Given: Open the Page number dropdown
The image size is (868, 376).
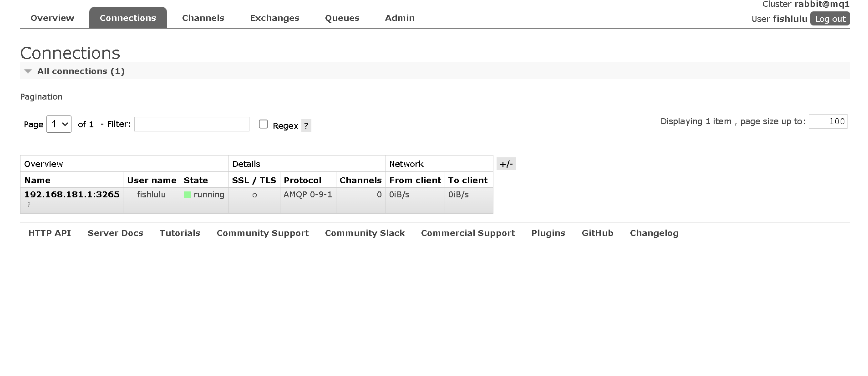Looking at the screenshot, I should click(59, 124).
